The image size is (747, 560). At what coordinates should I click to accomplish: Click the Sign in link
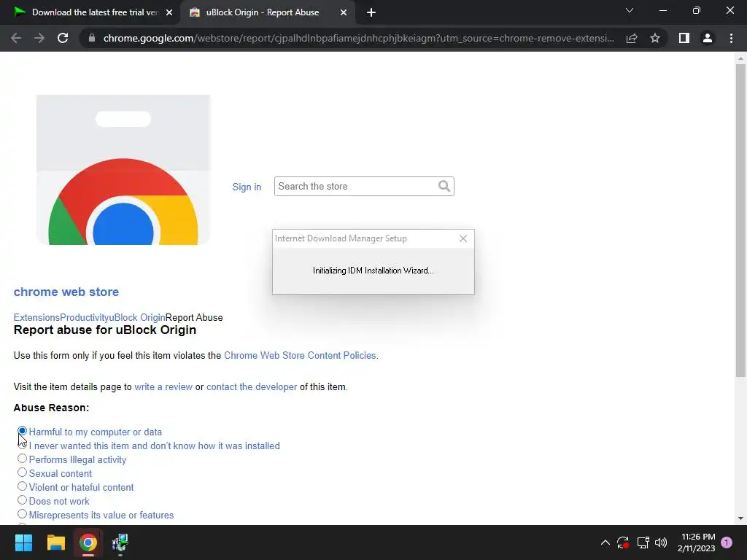tap(247, 187)
